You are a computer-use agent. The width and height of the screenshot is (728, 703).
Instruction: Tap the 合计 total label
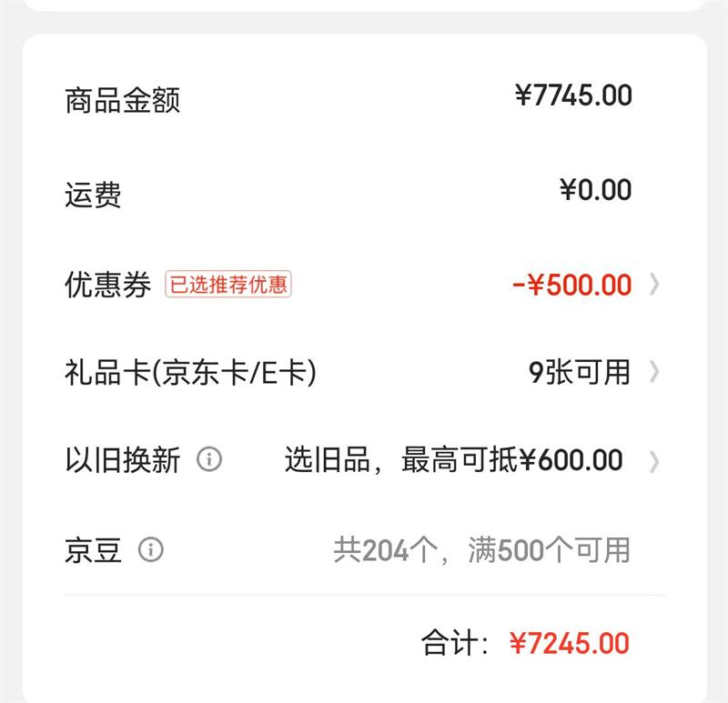tap(457, 644)
